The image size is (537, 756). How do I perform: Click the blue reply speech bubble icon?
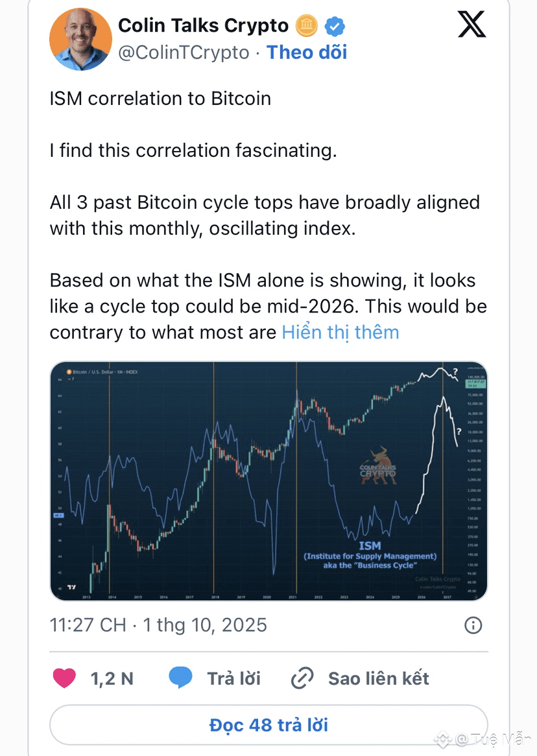click(180, 678)
